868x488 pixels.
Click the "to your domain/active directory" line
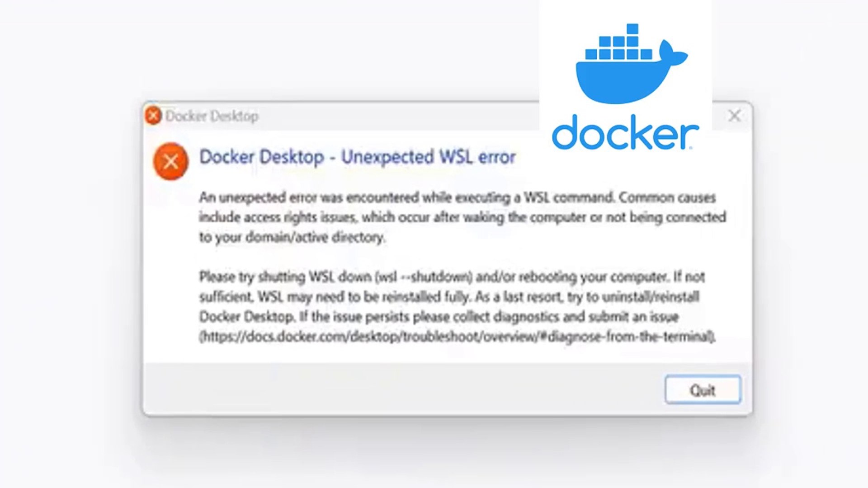point(292,237)
